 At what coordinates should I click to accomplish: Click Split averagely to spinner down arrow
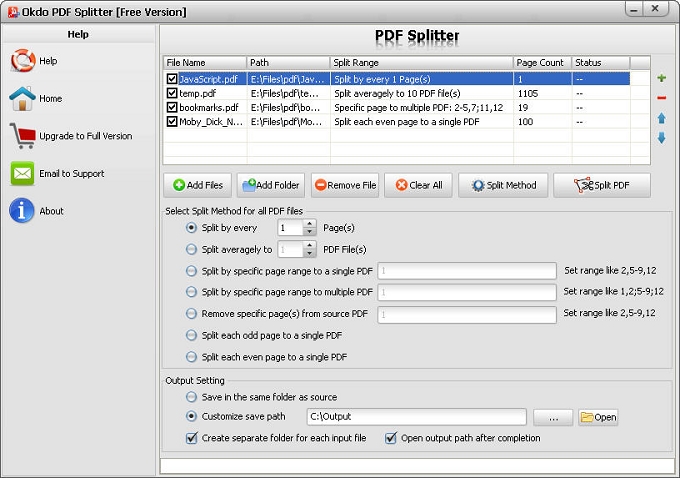[x=309, y=253]
